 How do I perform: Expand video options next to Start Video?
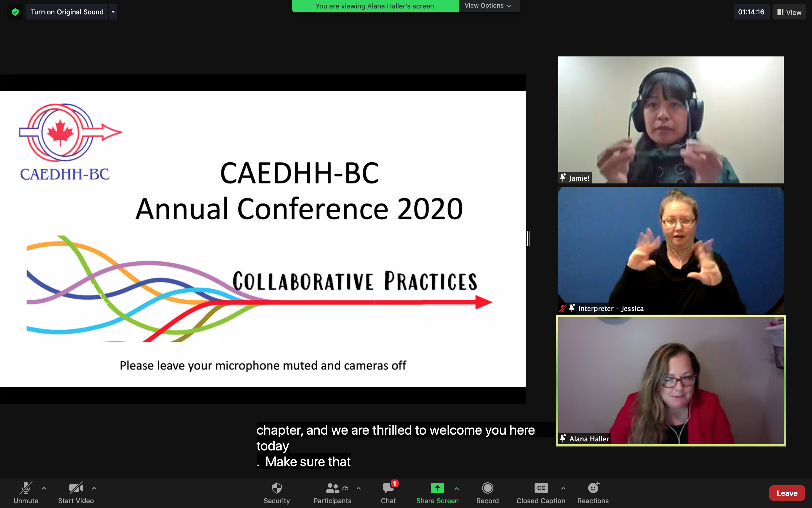(94, 488)
